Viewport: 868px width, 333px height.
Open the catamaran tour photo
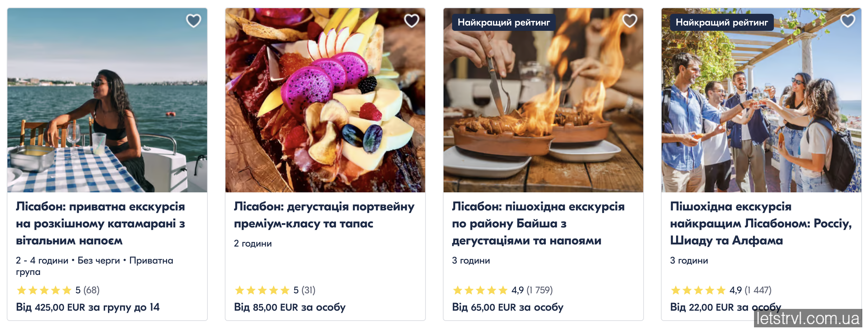point(107,106)
